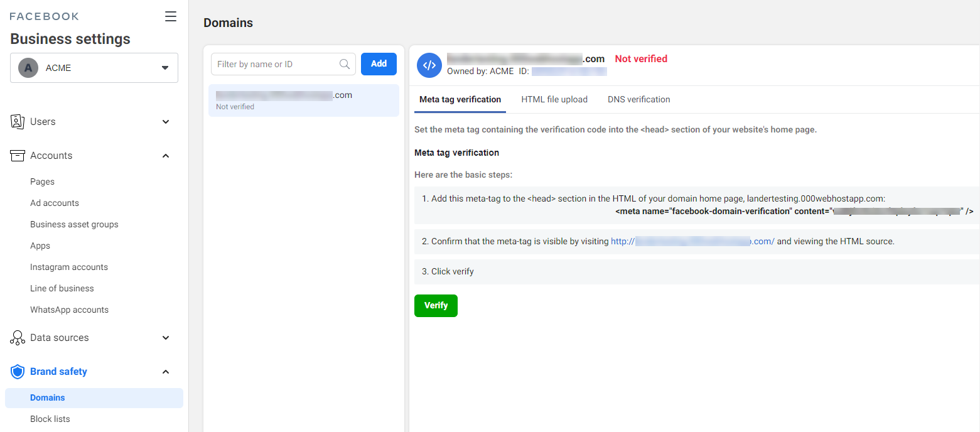Screen dimensions: 980x432
Task: Select the Meta tag verification tab
Action: [x=460, y=99]
